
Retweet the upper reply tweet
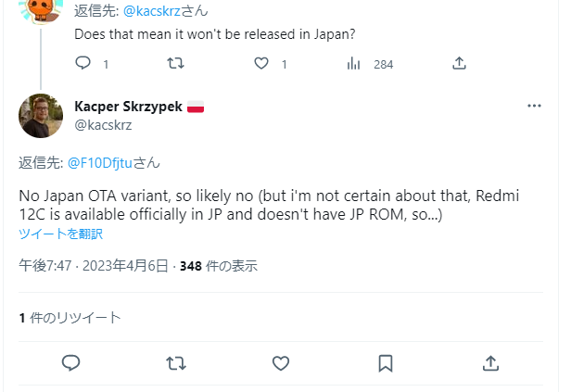175,63
